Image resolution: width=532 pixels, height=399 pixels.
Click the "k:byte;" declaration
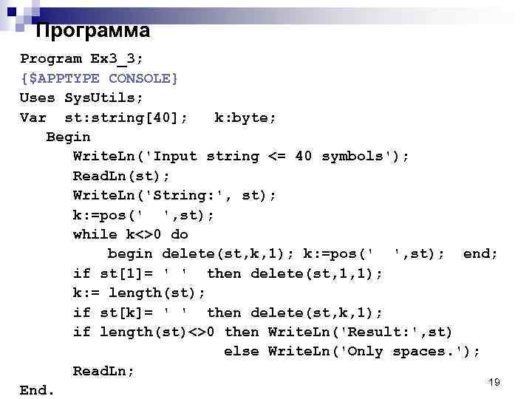tap(245, 117)
